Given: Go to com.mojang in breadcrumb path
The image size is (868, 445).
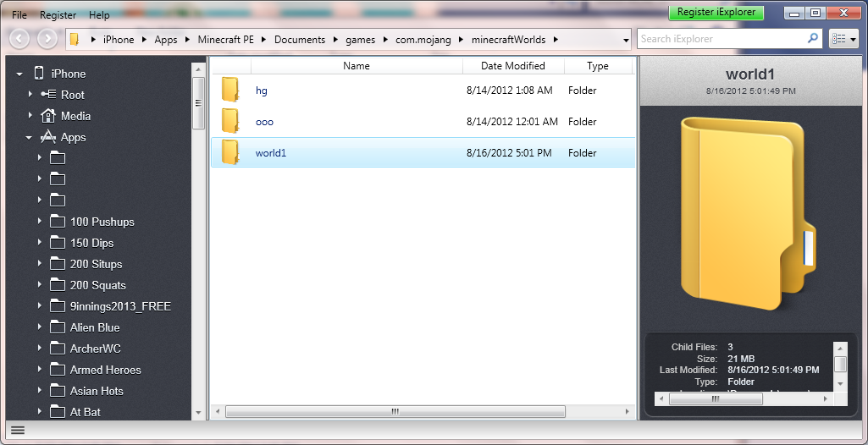Looking at the screenshot, I should pyautogui.click(x=423, y=39).
